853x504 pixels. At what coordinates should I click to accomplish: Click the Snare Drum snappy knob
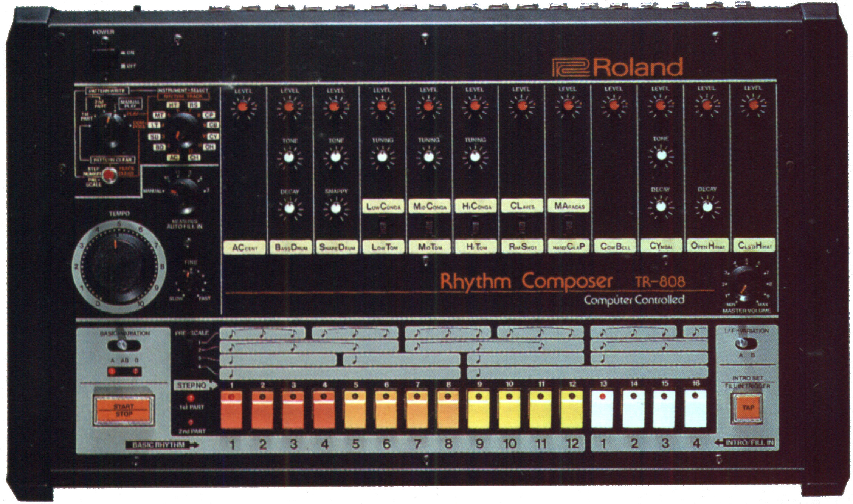pos(335,208)
